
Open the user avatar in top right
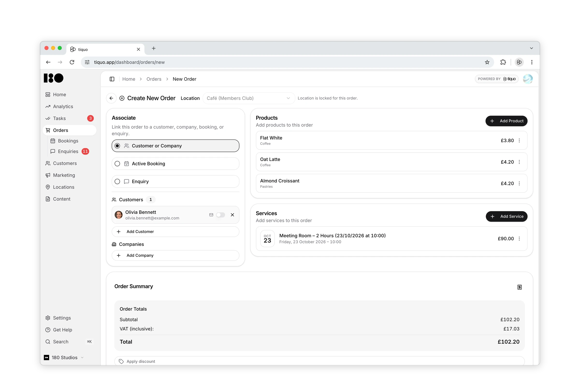(528, 79)
